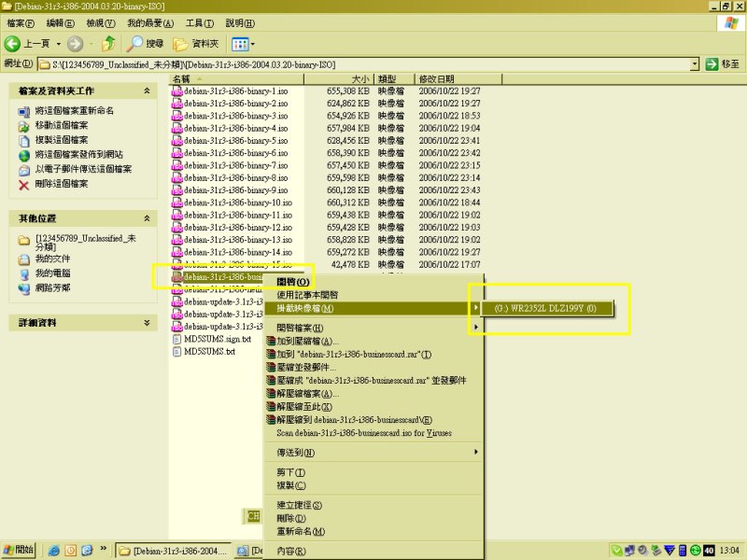This screenshot has height=560, width=747.
Task: Toggle the Folders (資料夾) pane button
Action: point(196,44)
